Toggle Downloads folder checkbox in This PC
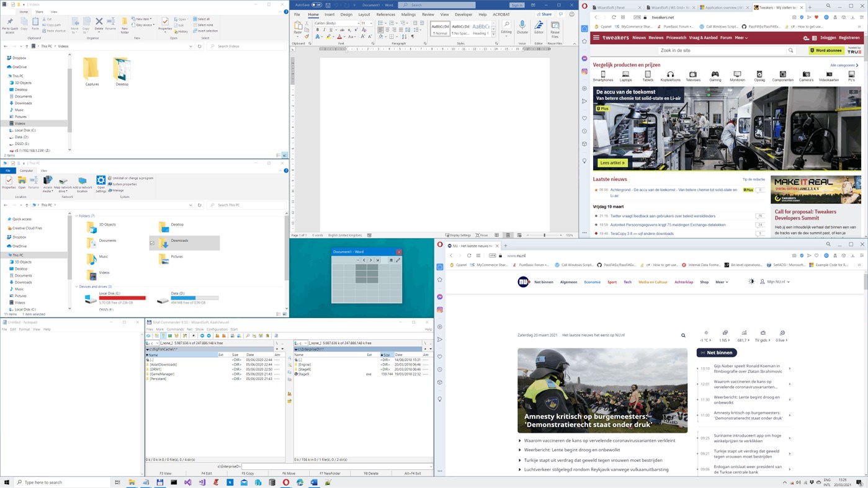The width and height of the screenshot is (868, 488). click(153, 243)
